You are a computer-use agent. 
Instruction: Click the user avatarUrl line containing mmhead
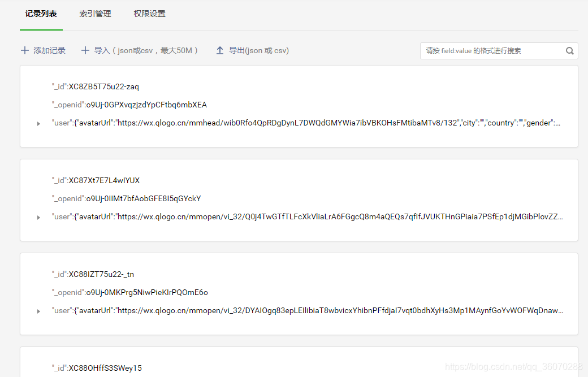coord(306,123)
